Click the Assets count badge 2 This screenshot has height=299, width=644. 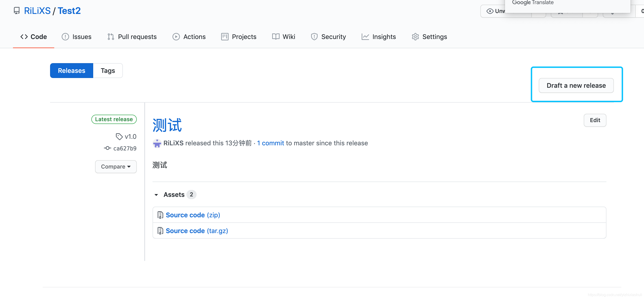point(191,195)
